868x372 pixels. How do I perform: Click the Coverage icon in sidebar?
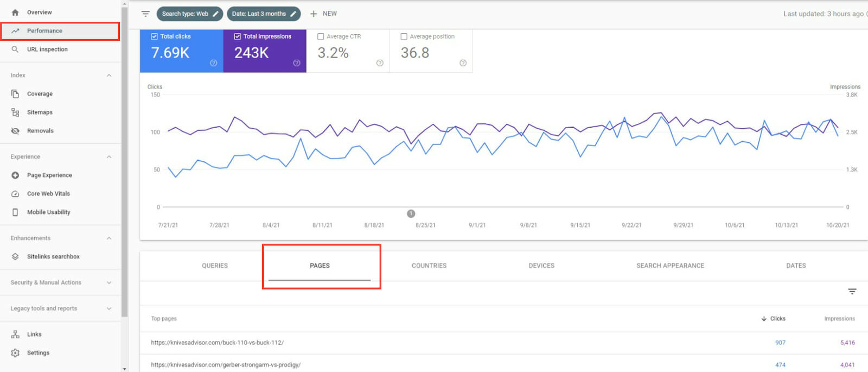(15, 94)
